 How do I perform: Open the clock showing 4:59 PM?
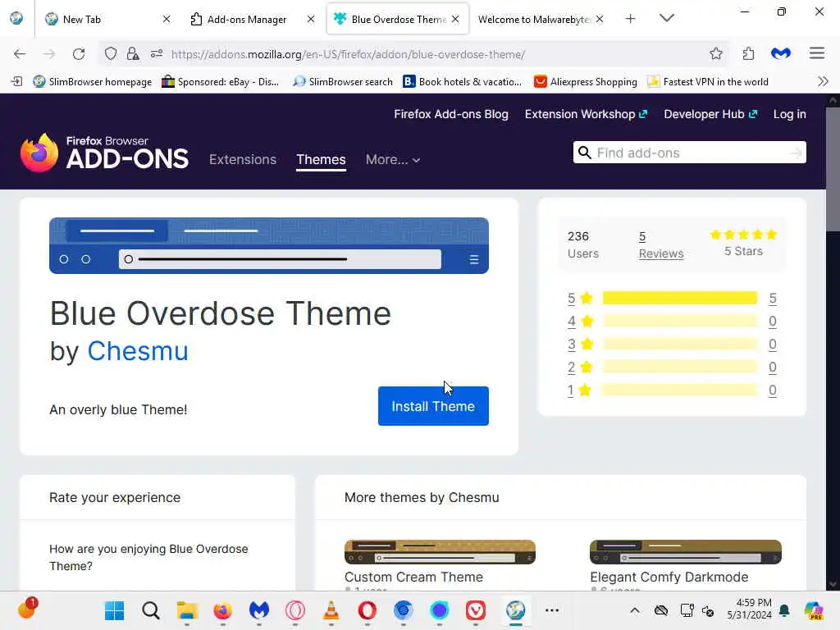[x=750, y=609]
